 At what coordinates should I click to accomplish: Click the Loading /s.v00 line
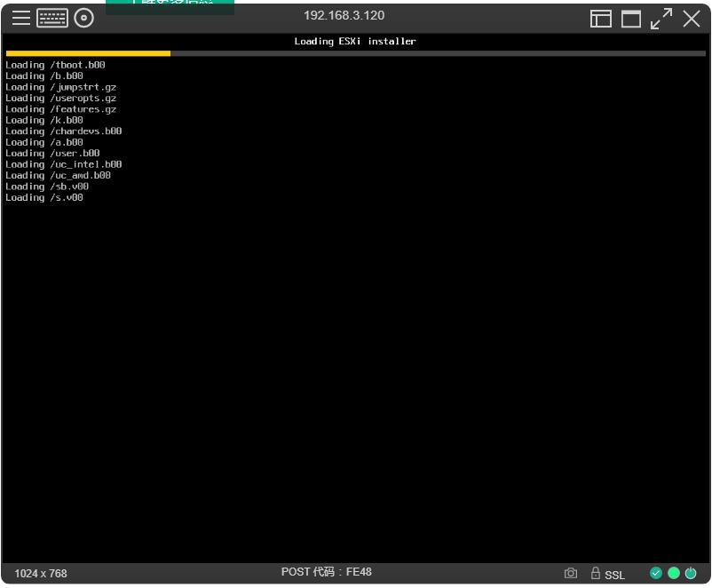[44, 198]
